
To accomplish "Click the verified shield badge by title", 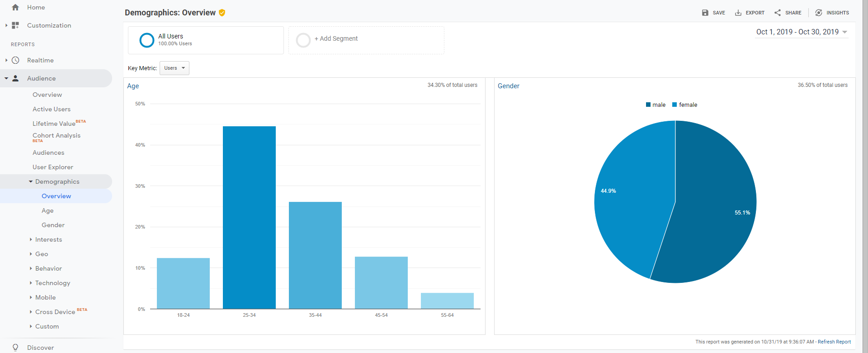I will 222,13.
